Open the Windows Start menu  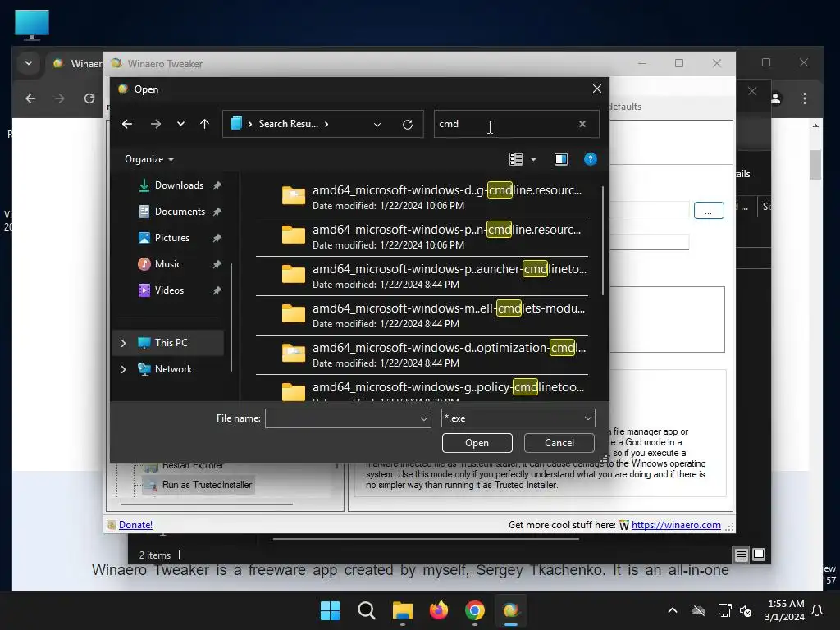(x=330, y=610)
